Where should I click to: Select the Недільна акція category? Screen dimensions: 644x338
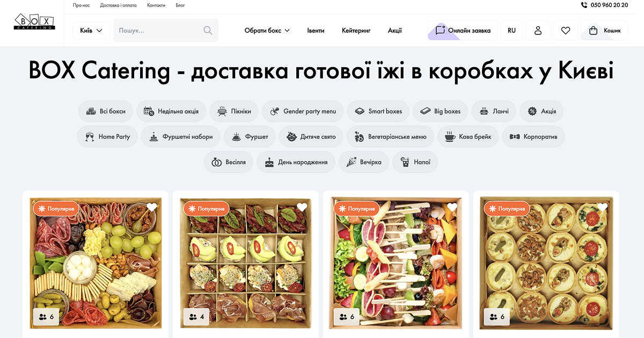[171, 111]
